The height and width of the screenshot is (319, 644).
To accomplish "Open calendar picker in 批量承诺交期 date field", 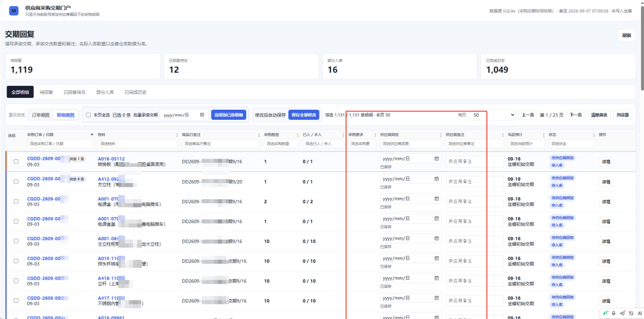I will [x=202, y=115].
